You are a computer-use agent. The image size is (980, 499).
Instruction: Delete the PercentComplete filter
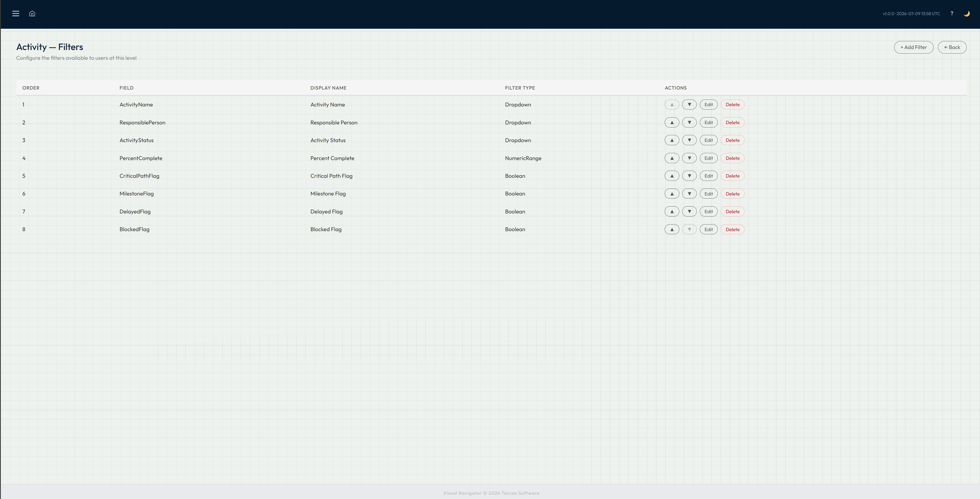pyautogui.click(x=732, y=158)
